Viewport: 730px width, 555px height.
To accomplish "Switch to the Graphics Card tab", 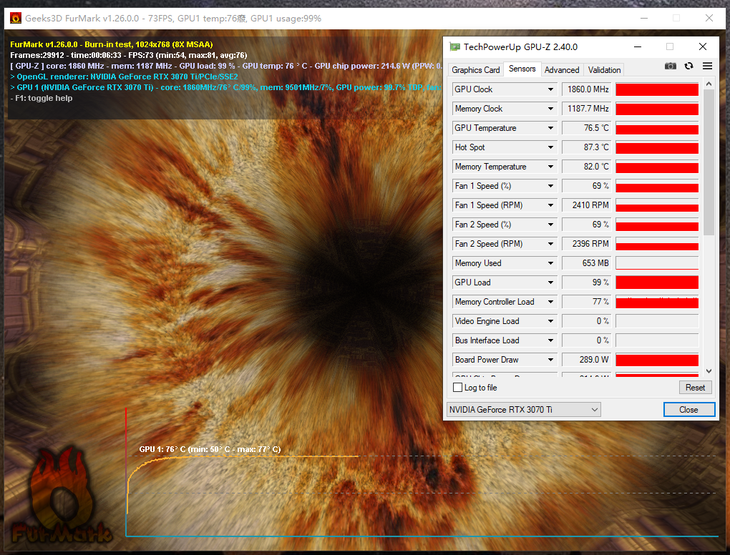I will click(476, 70).
